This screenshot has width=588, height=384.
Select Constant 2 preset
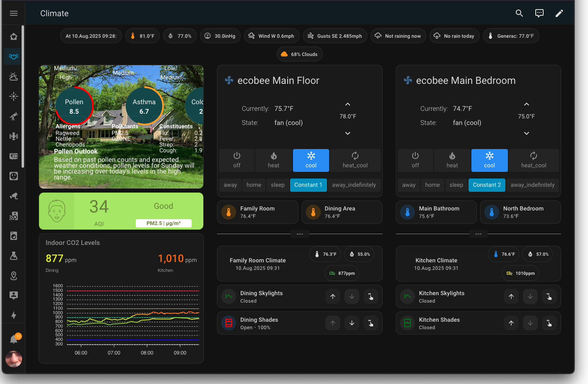pos(487,185)
